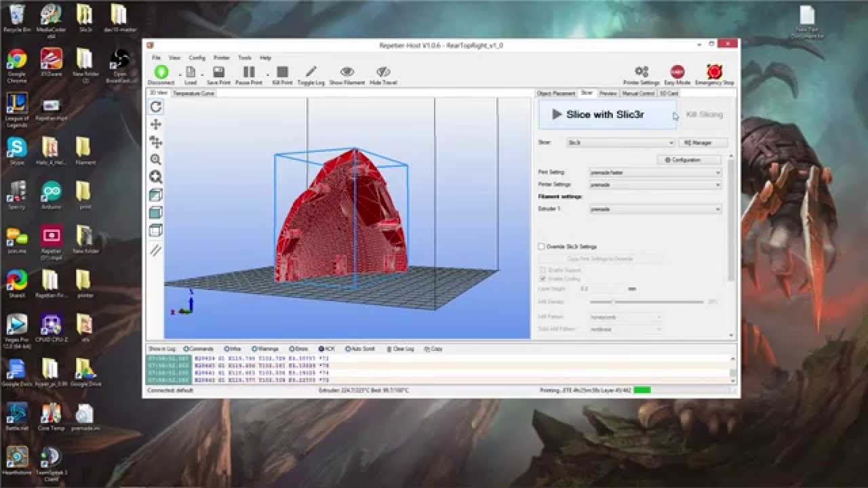The height and width of the screenshot is (488, 868).
Task: Click the zoom to fit objects icon
Action: (156, 178)
